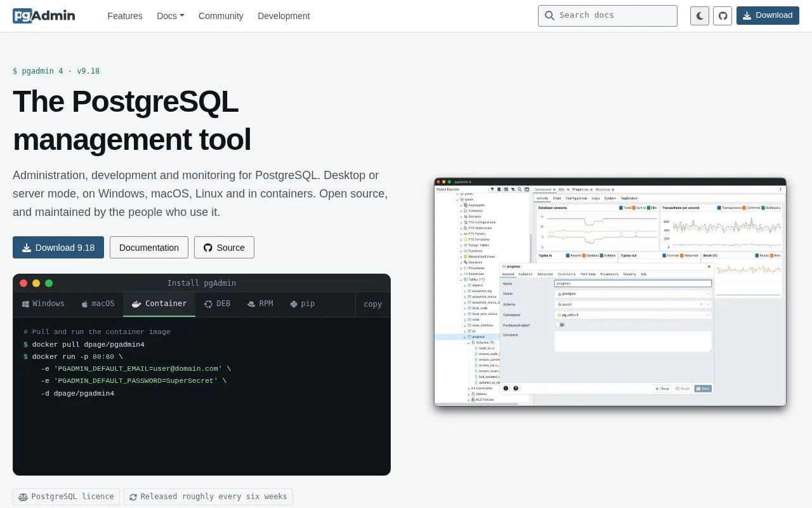This screenshot has width=812, height=508.
Task: Switch to the Windows install tab
Action: 43,304
